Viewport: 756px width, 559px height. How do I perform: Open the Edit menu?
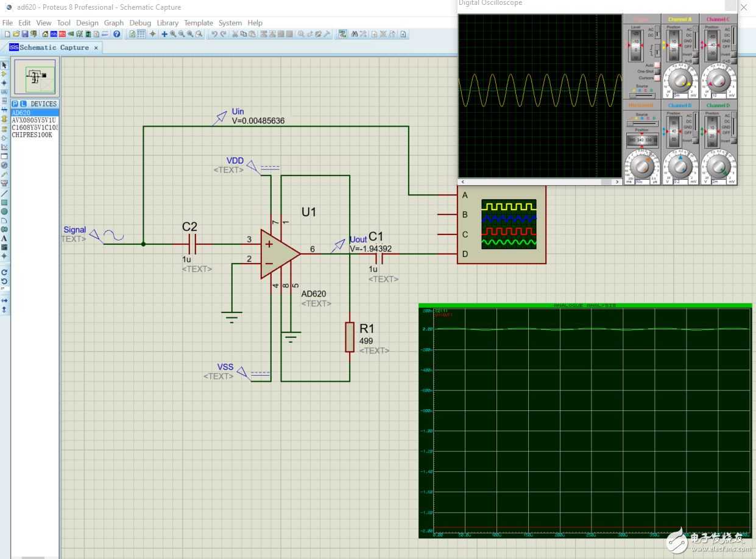[x=24, y=23]
